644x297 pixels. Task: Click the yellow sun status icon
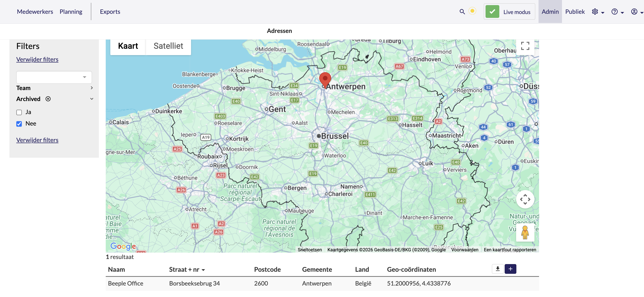tap(472, 11)
